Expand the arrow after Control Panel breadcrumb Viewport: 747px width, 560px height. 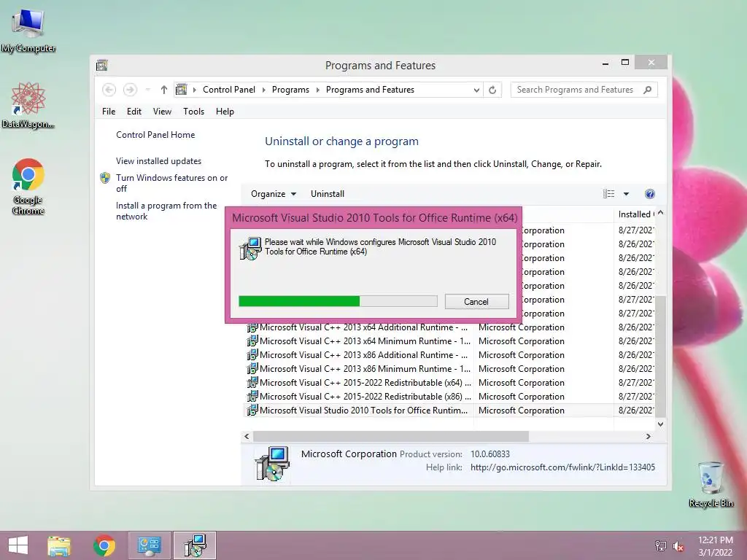coord(264,90)
